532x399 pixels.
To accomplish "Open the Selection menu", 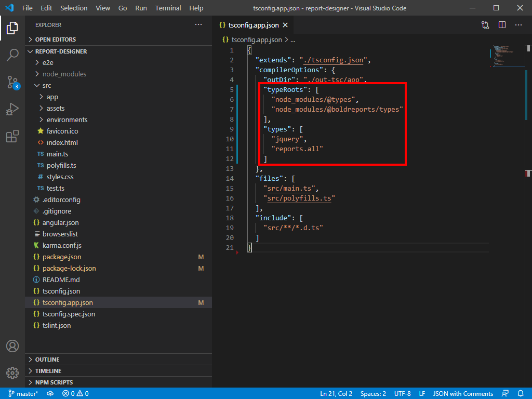I will (74, 8).
